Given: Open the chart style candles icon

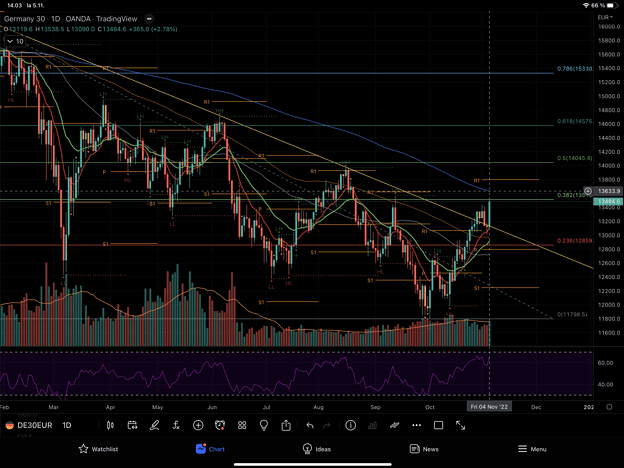Looking at the screenshot, I should 111,425.
